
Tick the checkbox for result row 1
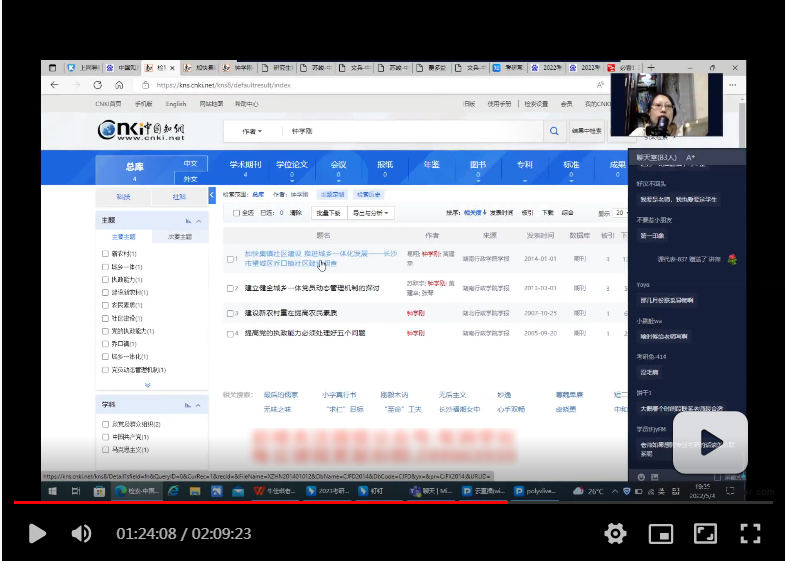230,259
